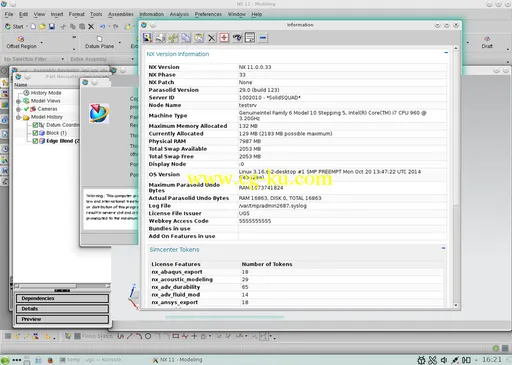This screenshot has height=365, width=512.
Task: Click the blue minus icon in Information toolbar
Action: coord(263,38)
